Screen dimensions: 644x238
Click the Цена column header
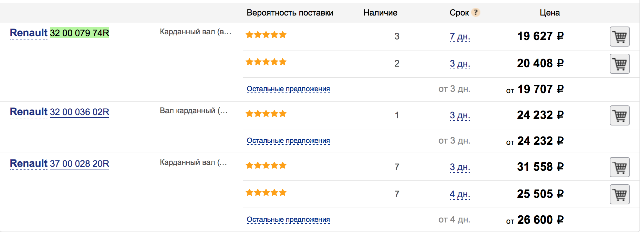550,13
